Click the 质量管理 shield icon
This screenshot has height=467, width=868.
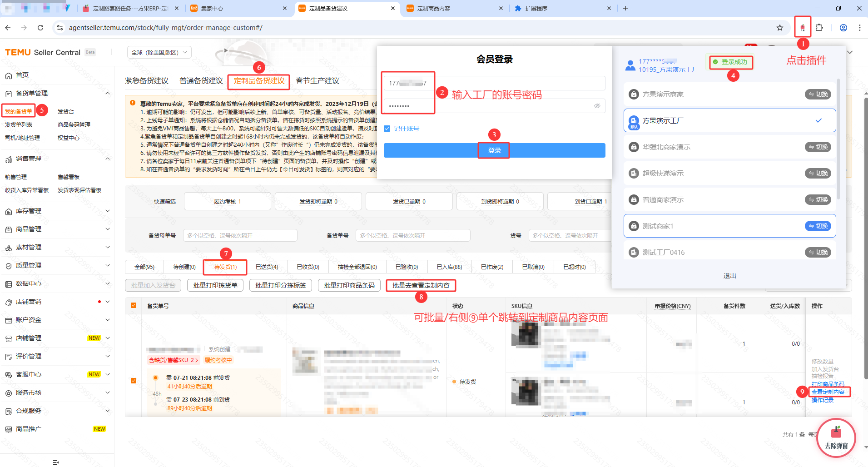click(8, 266)
